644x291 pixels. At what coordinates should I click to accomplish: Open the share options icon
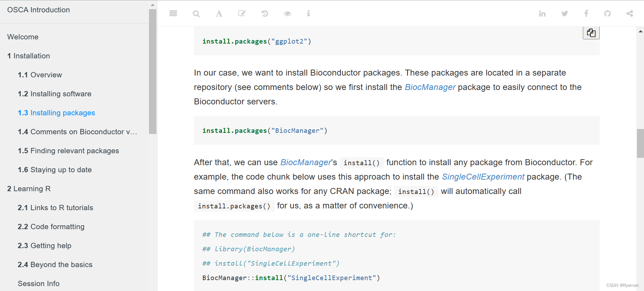630,13
